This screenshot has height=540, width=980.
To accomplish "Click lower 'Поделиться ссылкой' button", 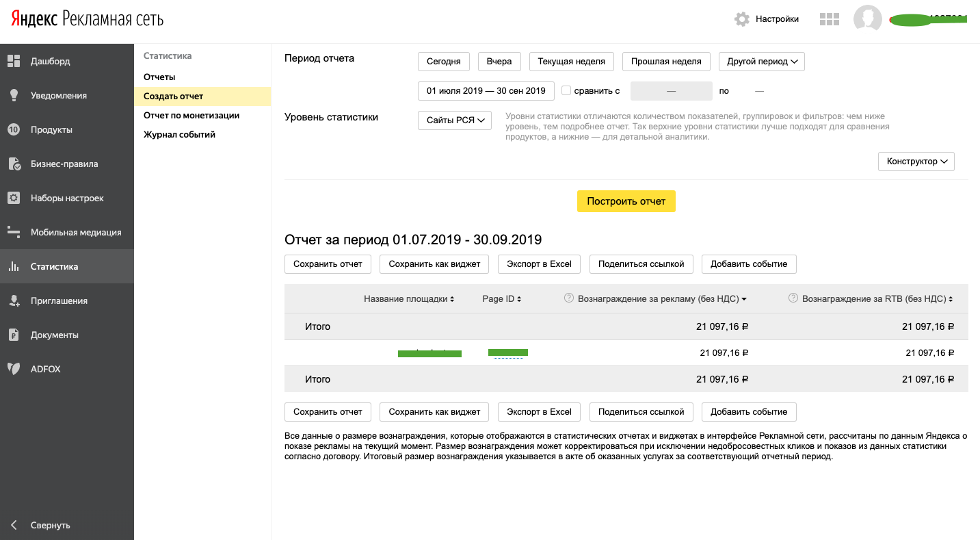I will tap(641, 412).
